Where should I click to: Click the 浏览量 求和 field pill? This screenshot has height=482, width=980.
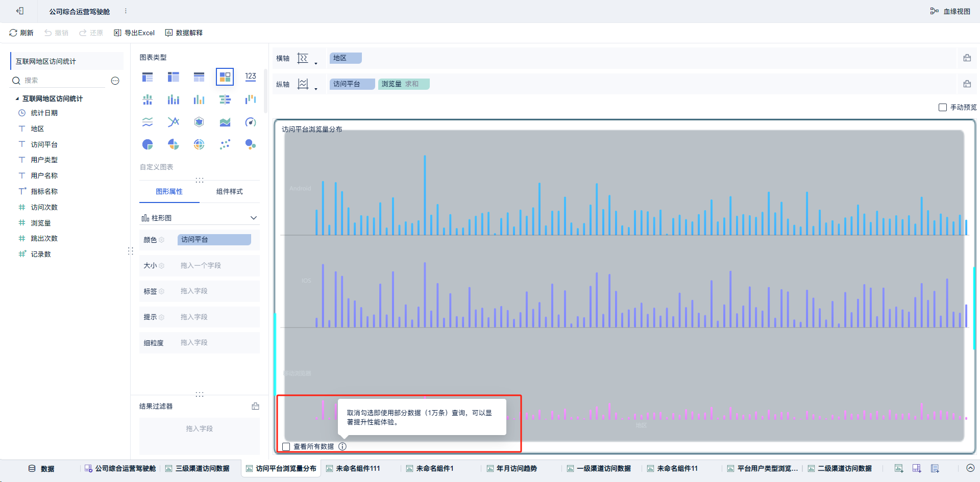tap(404, 84)
